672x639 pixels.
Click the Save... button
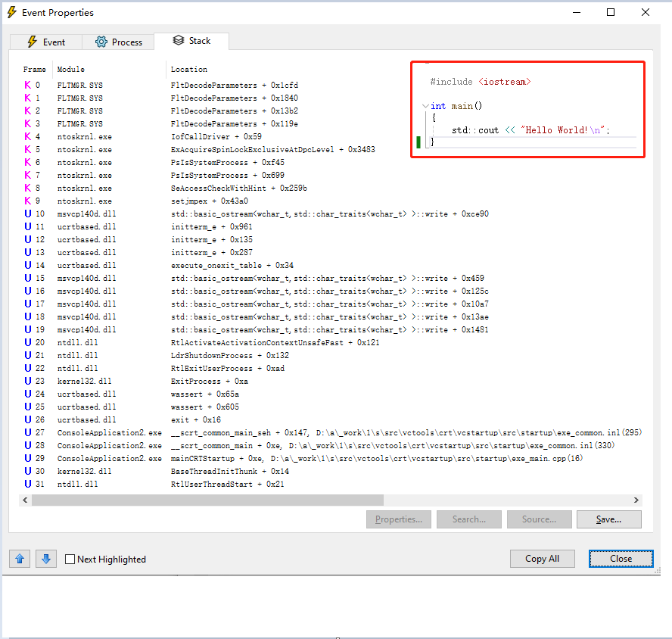tap(609, 519)
